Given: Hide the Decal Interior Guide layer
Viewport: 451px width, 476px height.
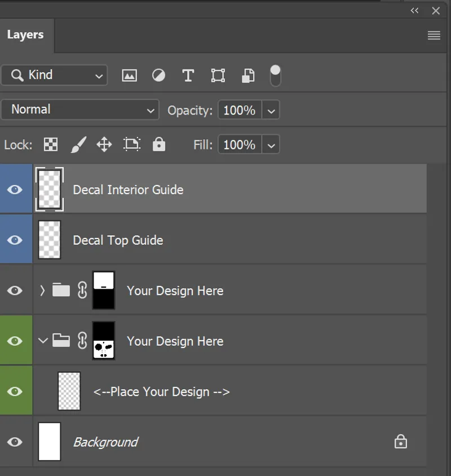Looking at the screenshot, I should click(15, 189).
